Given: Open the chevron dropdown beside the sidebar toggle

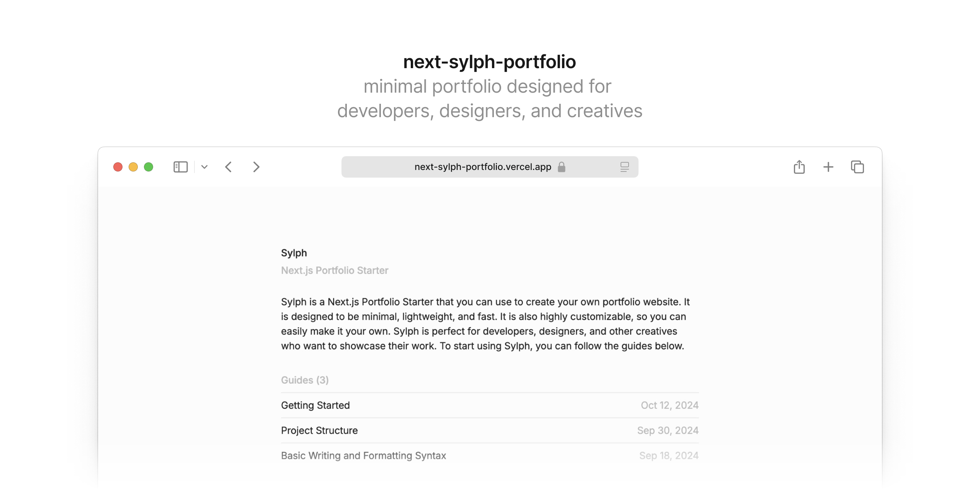Looking at the screenshot, I should (204, 167).
